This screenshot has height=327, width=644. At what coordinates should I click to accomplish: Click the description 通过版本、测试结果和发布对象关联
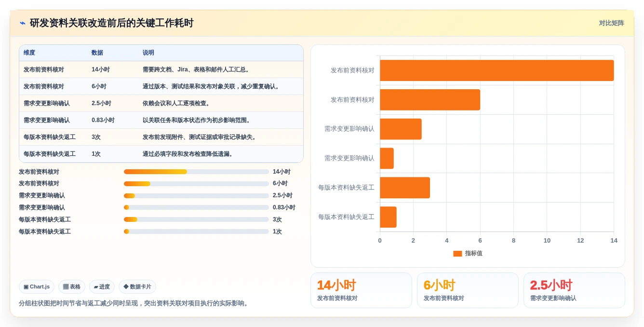click(x=212, y=87)
